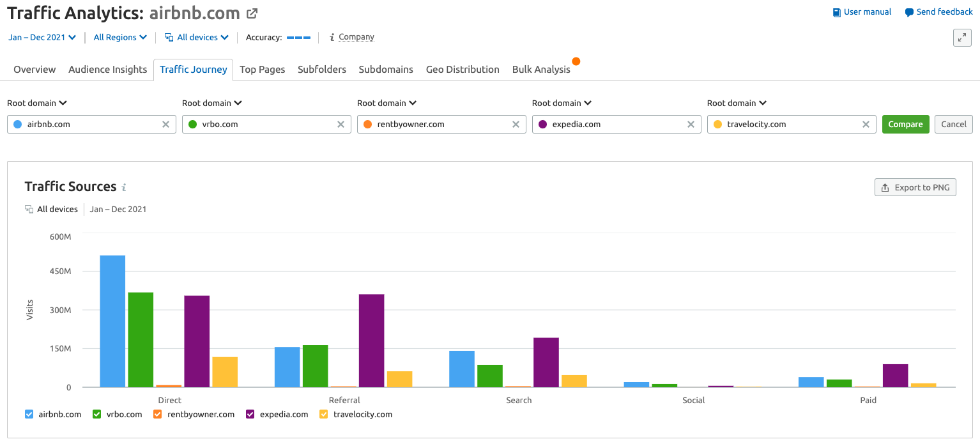Select the Traffic Journey tab
The height and width of the screenshot is (446, 980).
[x=194, y=70]
